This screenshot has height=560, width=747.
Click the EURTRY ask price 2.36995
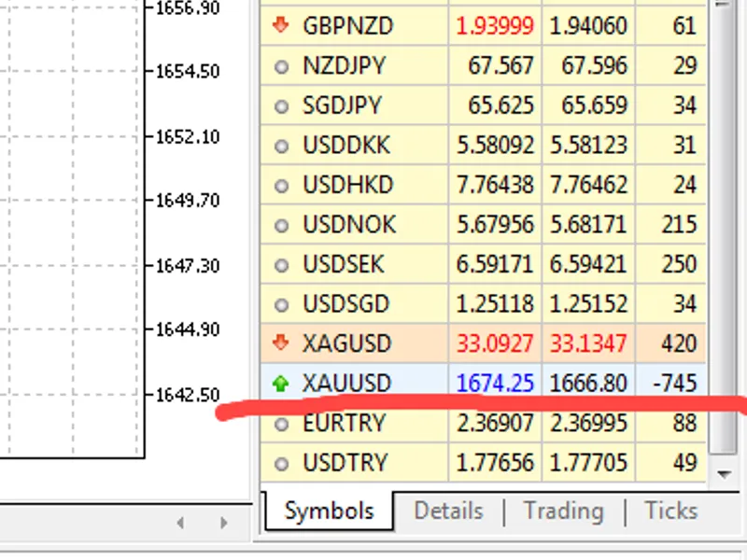(588, 423)
